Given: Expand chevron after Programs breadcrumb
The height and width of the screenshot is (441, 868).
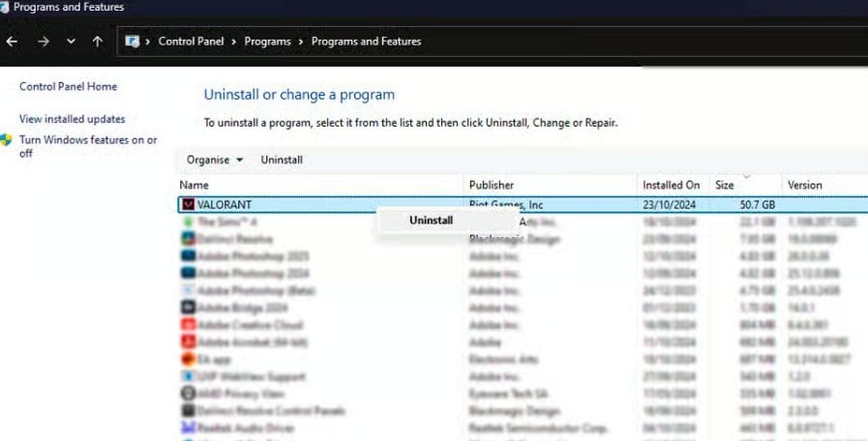Looking at the screenshot, I should tap(301, 42).
